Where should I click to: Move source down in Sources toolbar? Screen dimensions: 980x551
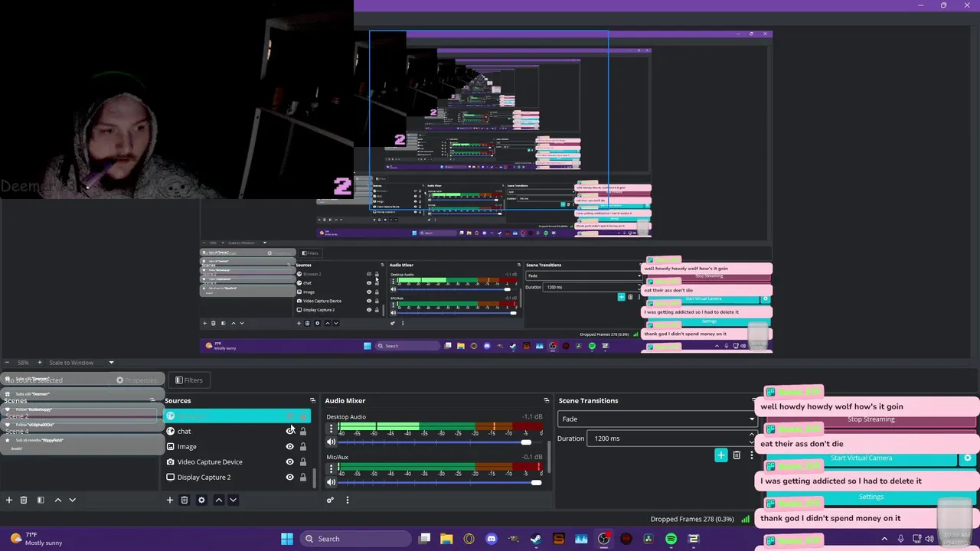[x=233, y=500]
